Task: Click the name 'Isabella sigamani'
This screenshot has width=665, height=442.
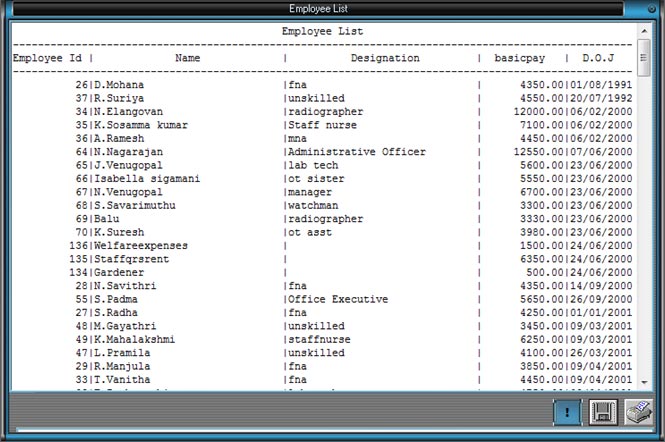Action: 147,179
